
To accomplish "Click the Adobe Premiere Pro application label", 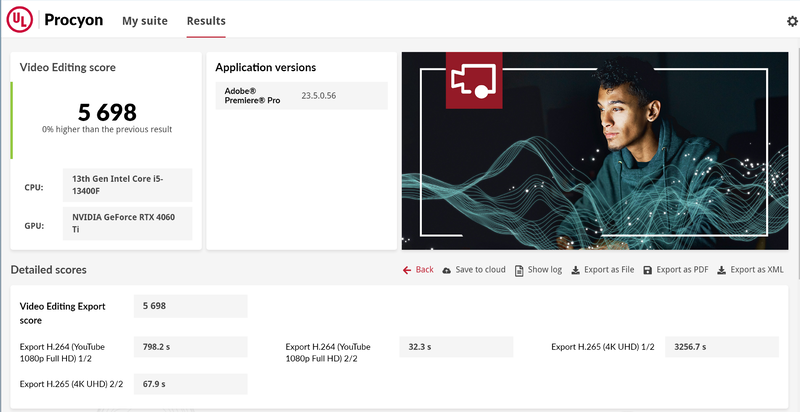I will pos(253,95).
